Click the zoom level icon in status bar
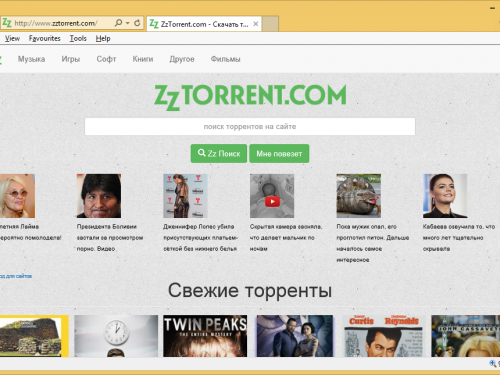 tap(493, 363)
